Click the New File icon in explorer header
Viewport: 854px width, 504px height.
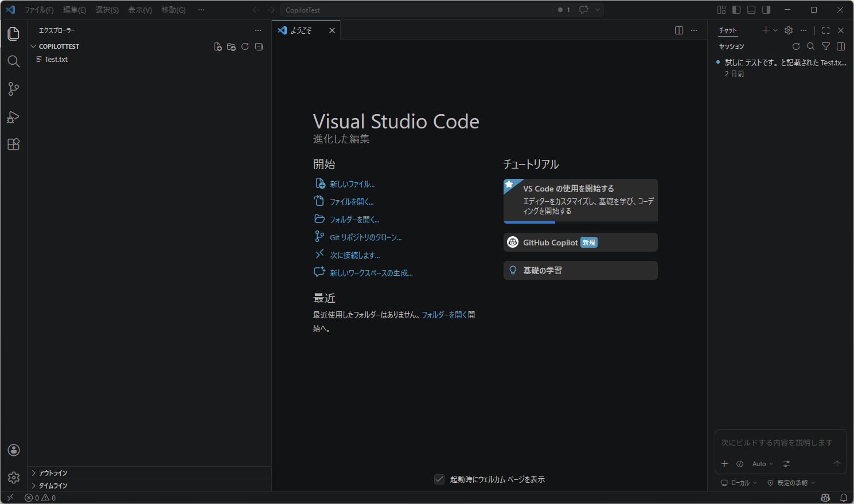coord(218,47)
